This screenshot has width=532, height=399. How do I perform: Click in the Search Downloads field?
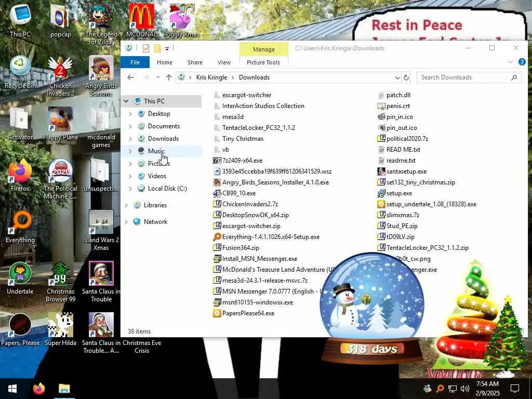click(469, 77)
